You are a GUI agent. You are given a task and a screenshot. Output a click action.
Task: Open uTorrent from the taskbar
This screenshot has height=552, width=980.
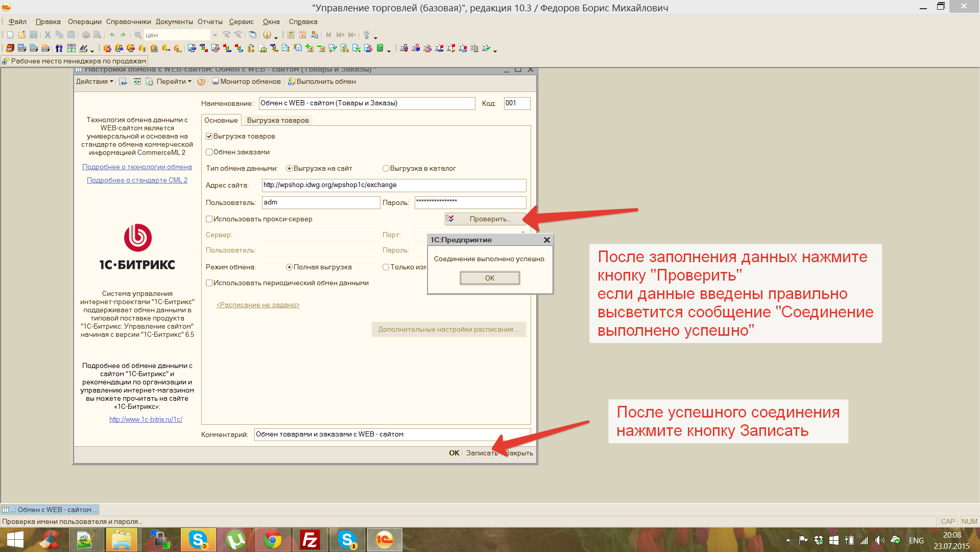click(x=235, y=540)
